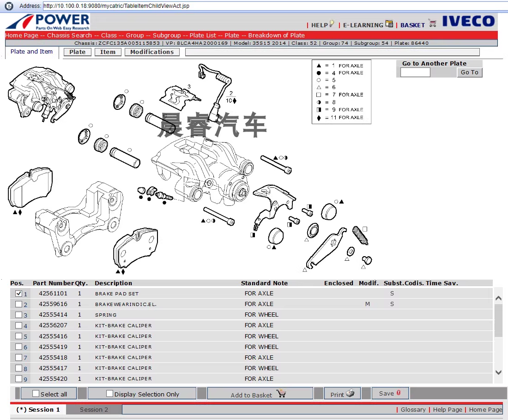The image size is (508, 420).
Task: Click the Go to Another Plate field
Action: click(415, 72)
